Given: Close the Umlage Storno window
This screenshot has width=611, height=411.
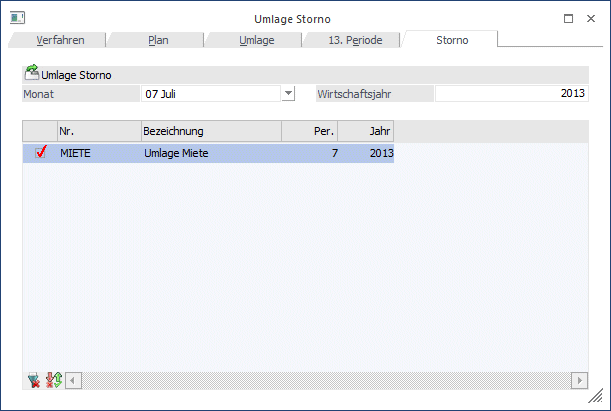Looking at the screenshot, I should (593, 18).
